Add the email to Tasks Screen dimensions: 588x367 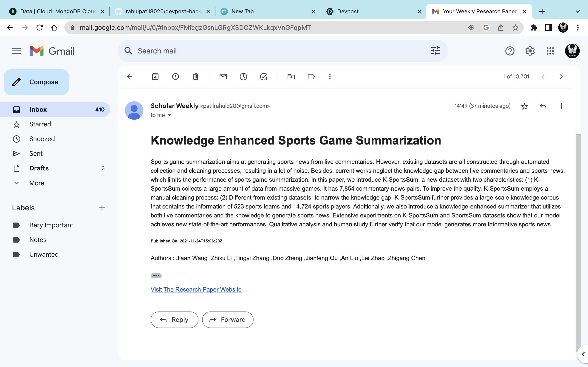[264, 76]
